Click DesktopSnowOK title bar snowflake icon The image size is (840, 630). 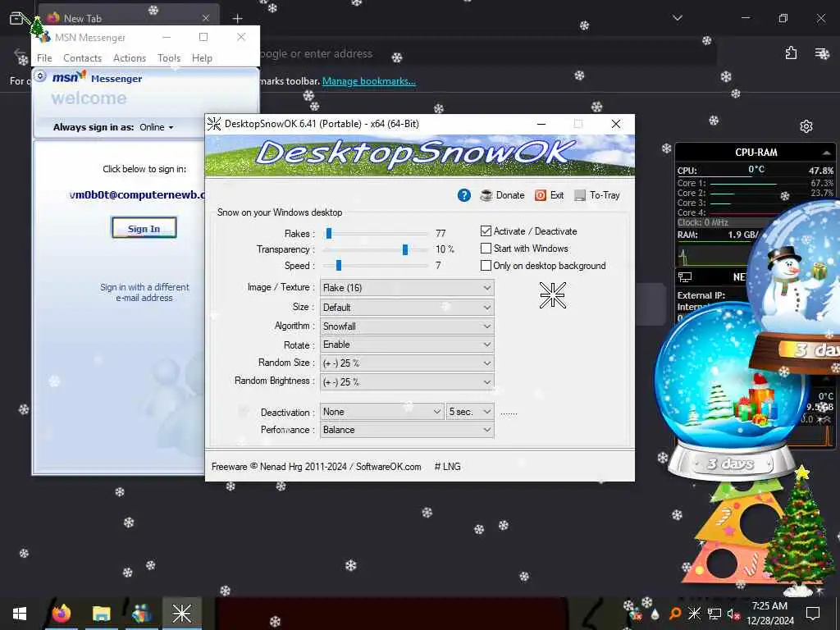[214, 124]
